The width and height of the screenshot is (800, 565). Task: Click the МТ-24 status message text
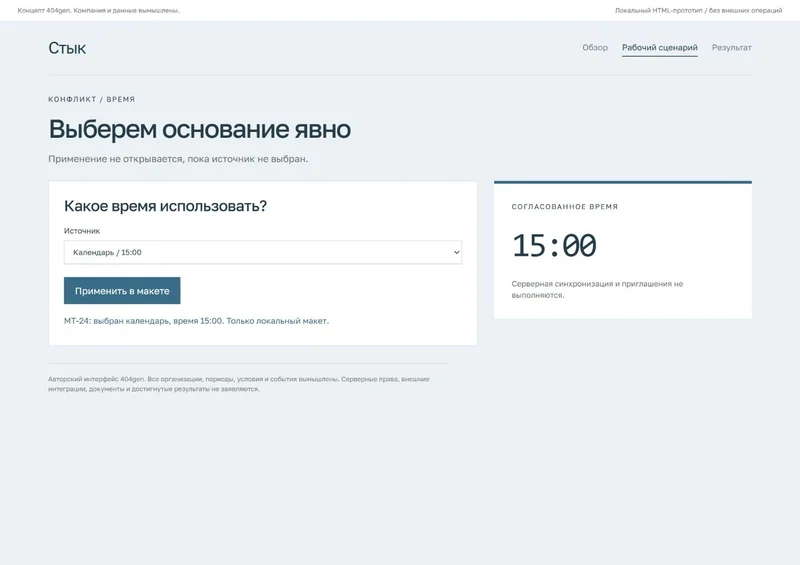pos(196,321)
